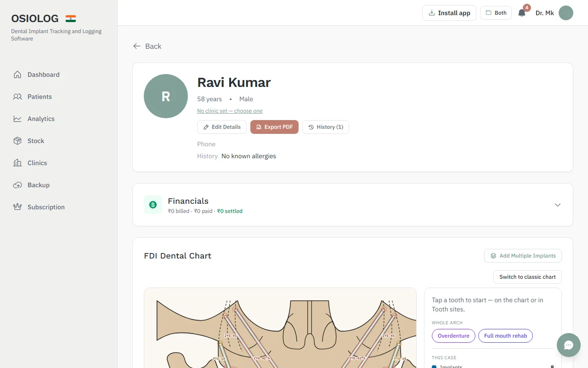Click Add Multiple Implants button

[x=523, y=256]
